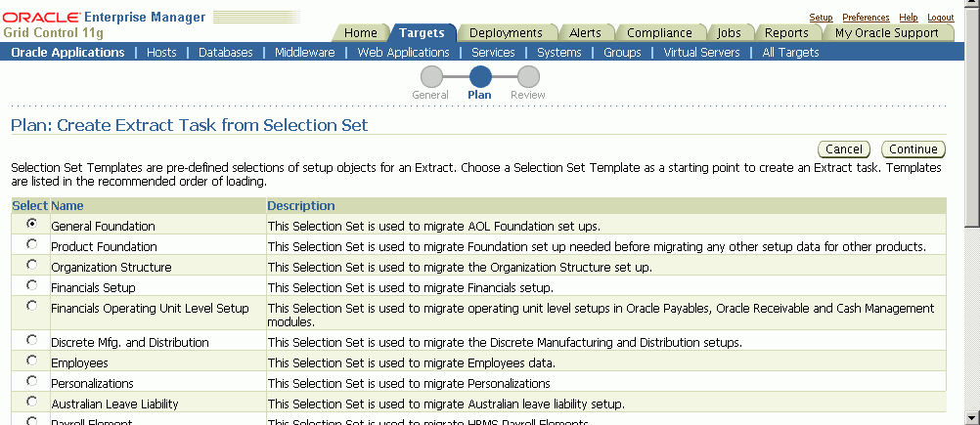The image size is (980, 425).
Task: Choose the Organization Structure radio button
Action: pyautogui.click(x=31, y=265)
